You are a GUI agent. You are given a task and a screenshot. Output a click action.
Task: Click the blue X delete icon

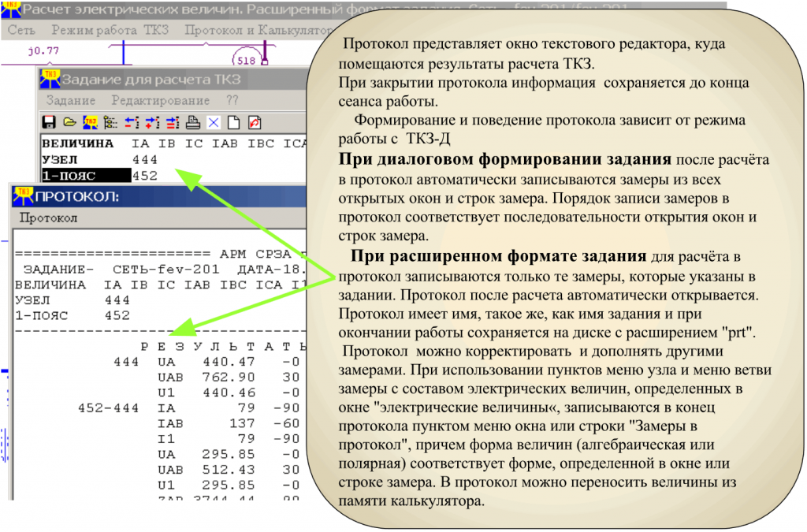[x=214, y=123]
